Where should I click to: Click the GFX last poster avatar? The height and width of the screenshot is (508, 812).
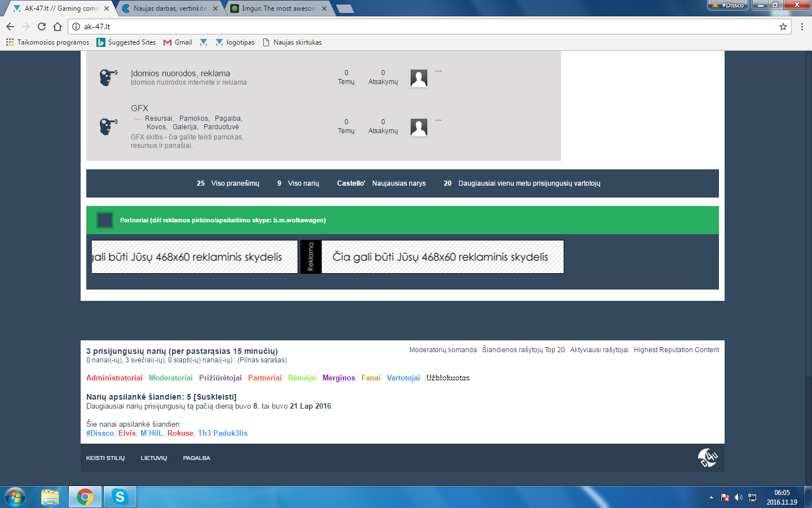pos(418,127)
